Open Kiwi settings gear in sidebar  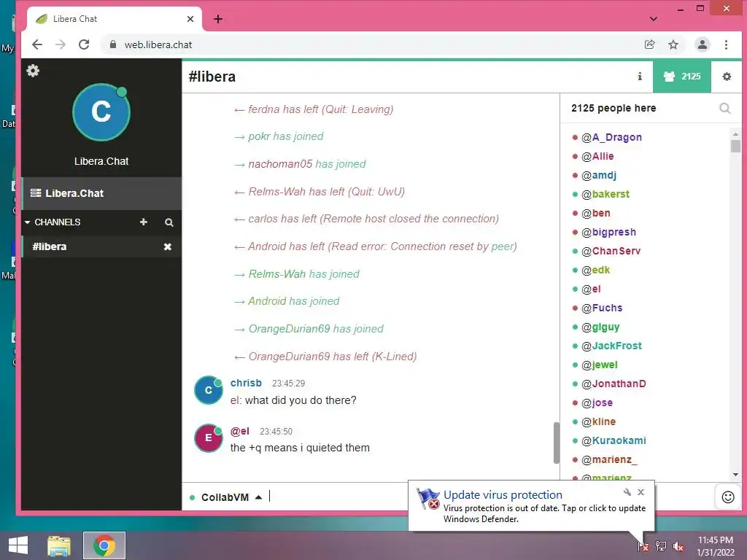click(x=33, y=71)
